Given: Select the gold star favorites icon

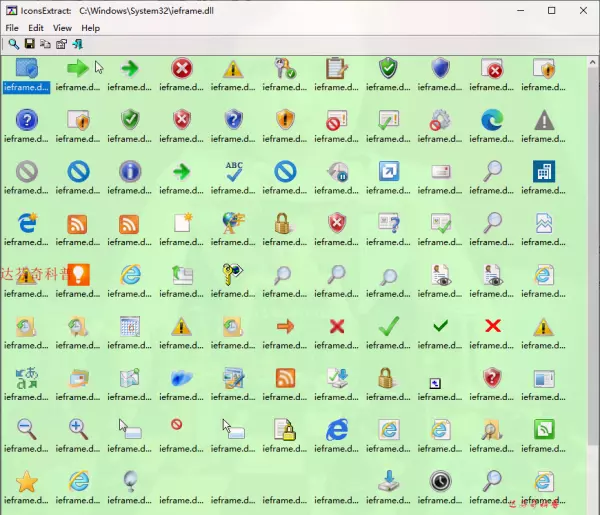Looking at the screenshot, I should 26,481.
